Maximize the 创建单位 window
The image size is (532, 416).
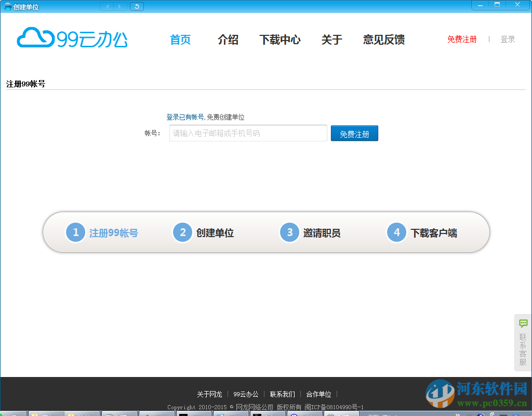tap(497, 5)
